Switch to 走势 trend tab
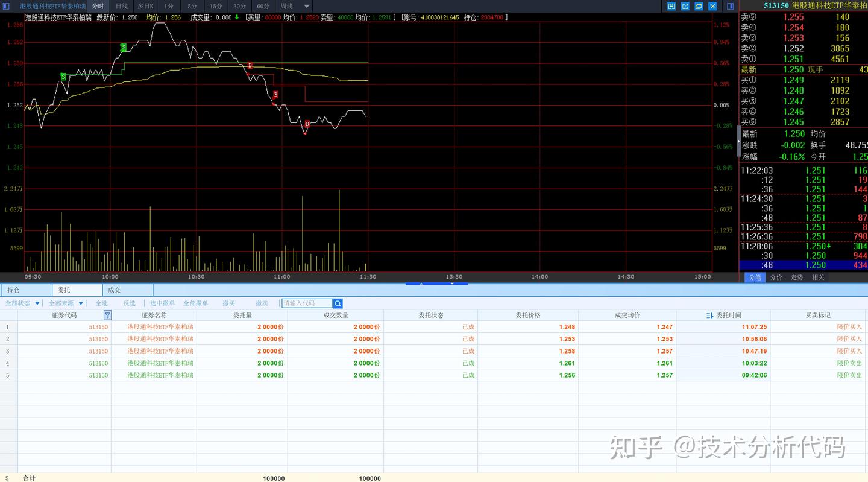 pos(797,277)
